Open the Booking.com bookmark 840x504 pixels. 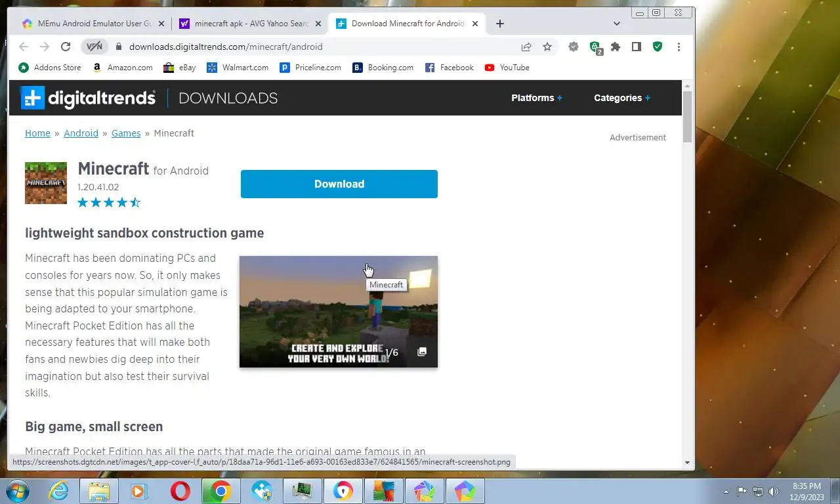[383, 68]
